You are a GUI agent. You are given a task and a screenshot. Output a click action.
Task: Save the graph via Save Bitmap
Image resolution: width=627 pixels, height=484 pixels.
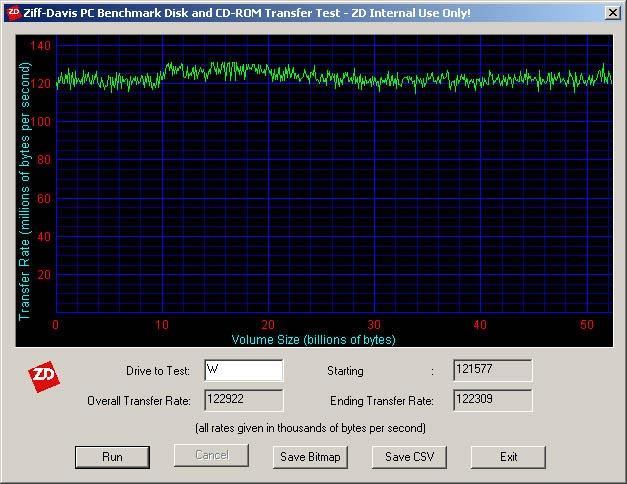click(x=310, y=457)
